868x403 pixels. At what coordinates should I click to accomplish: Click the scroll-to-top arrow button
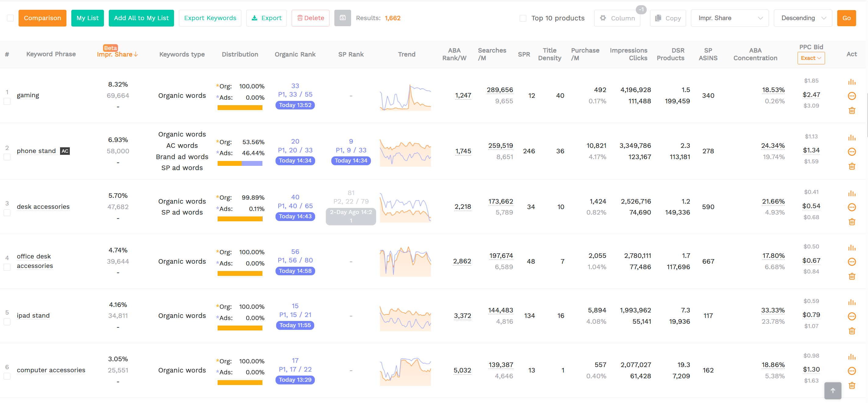(x=833, y=391)
